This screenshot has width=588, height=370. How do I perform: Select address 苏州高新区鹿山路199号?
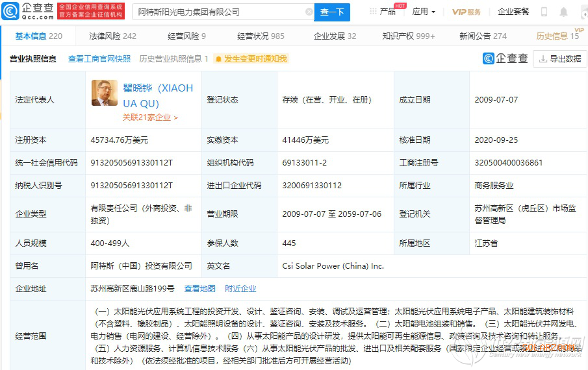click(x=133, y=288)
